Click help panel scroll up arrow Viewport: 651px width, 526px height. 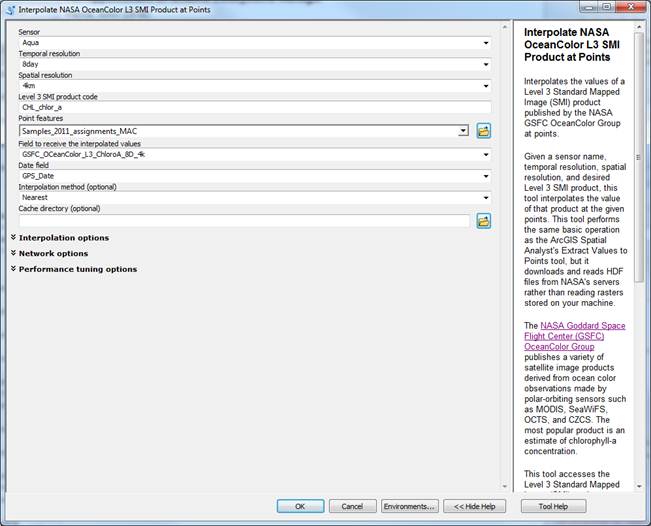[639, 27]
